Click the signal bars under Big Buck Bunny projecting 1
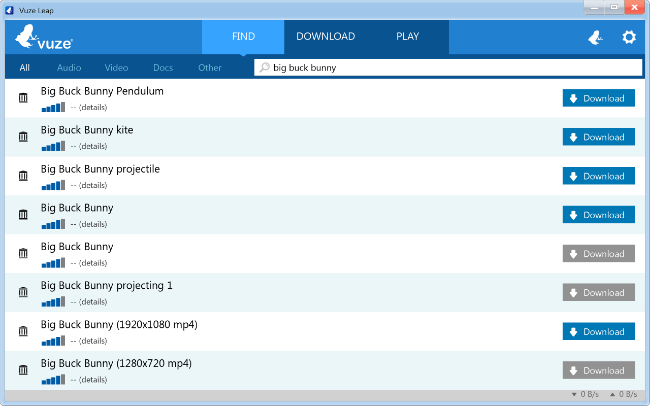The height and width of the screenshot is (406, 650). tap(53, 302)
